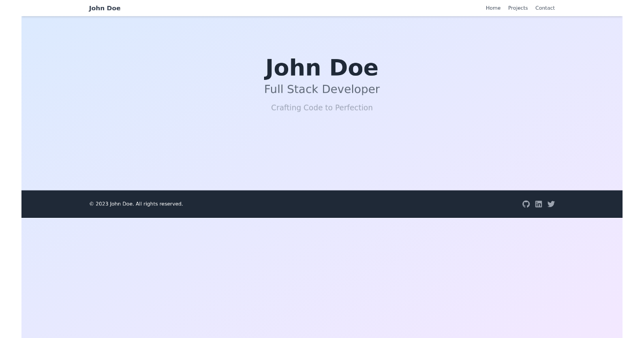Image resolution: width=644 pixels, height=338 pixels.
Task: Click the dark footer bar
Action: point(322,204)
